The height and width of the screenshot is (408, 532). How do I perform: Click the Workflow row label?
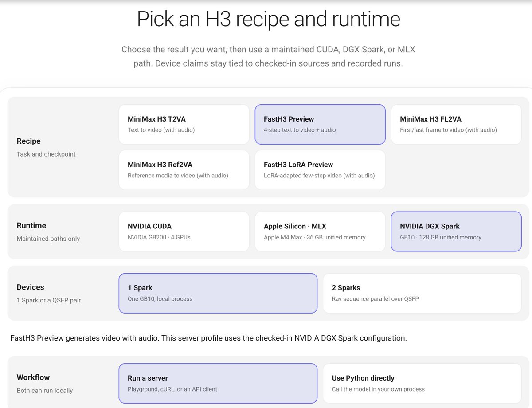(x=33, y=377)
